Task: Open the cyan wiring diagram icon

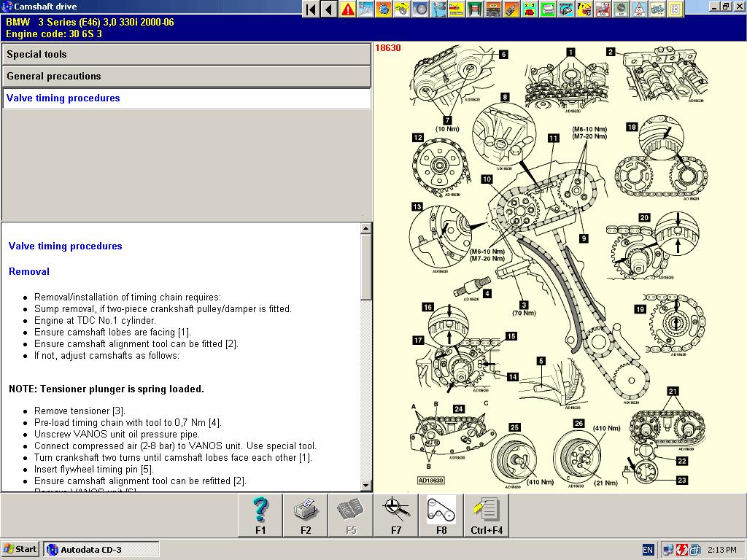Action: 566,9
